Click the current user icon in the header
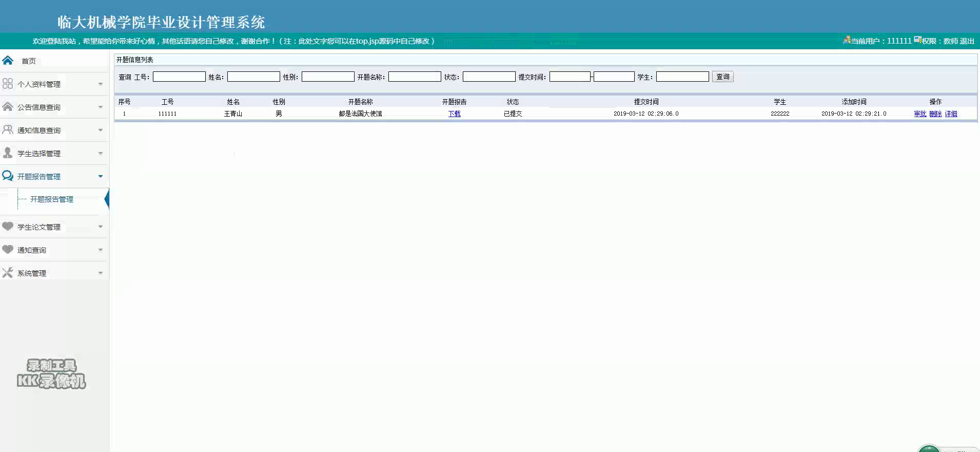 click(847, 40)
